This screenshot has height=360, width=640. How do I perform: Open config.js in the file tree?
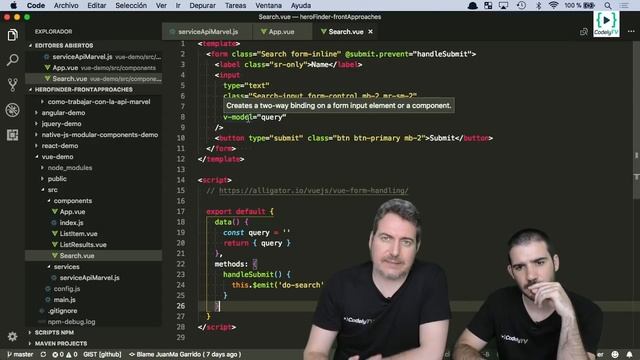pos(67,289)
